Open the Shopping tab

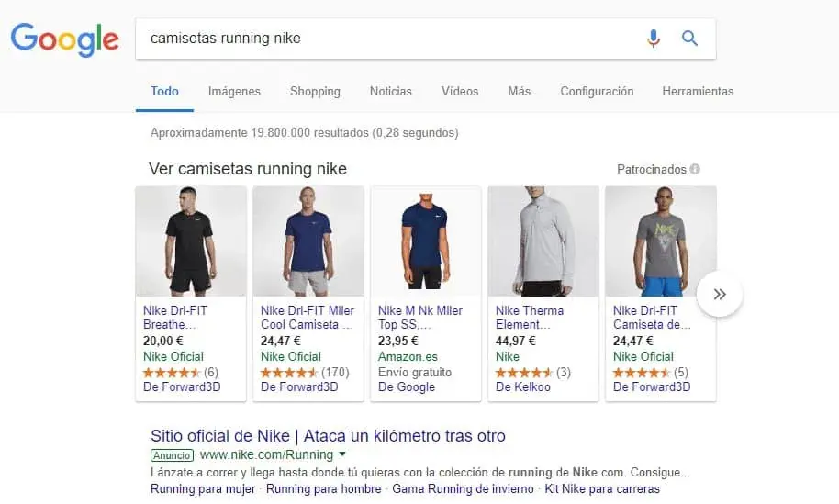click(315, 92)
